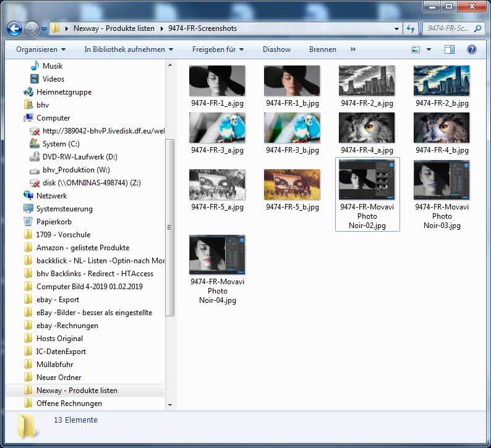Image resolution: width=491 pixels, height=448 pixels.
Task: Select System (C:) drive
Action: 61,144
